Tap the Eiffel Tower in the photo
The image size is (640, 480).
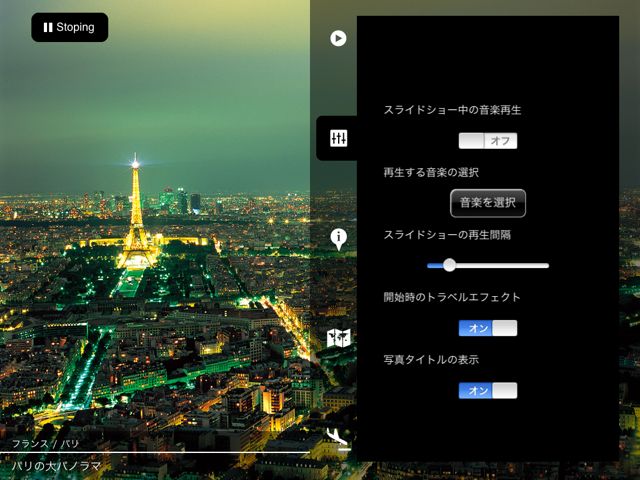tap(136, 212)
